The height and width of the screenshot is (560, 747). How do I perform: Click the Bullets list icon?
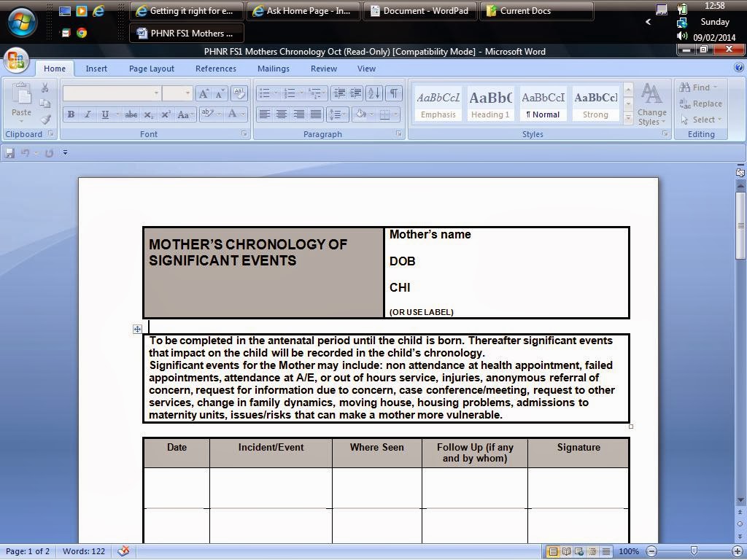click(x=265, y=93)
